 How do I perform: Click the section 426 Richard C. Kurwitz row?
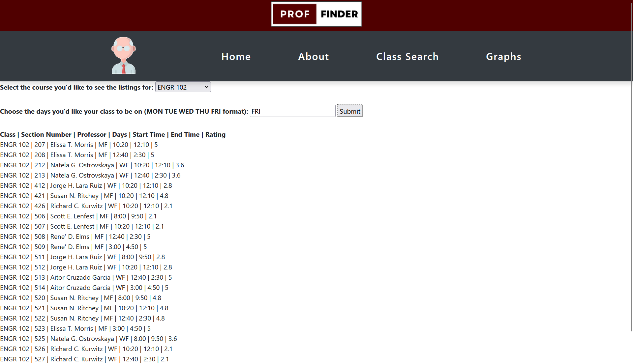tap(86, 206)
